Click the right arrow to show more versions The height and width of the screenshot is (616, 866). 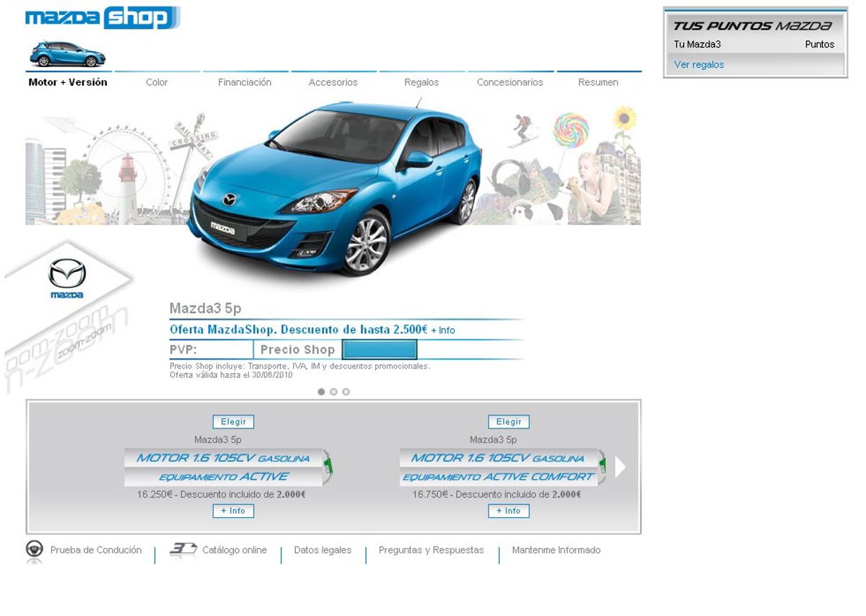(620, 467)
